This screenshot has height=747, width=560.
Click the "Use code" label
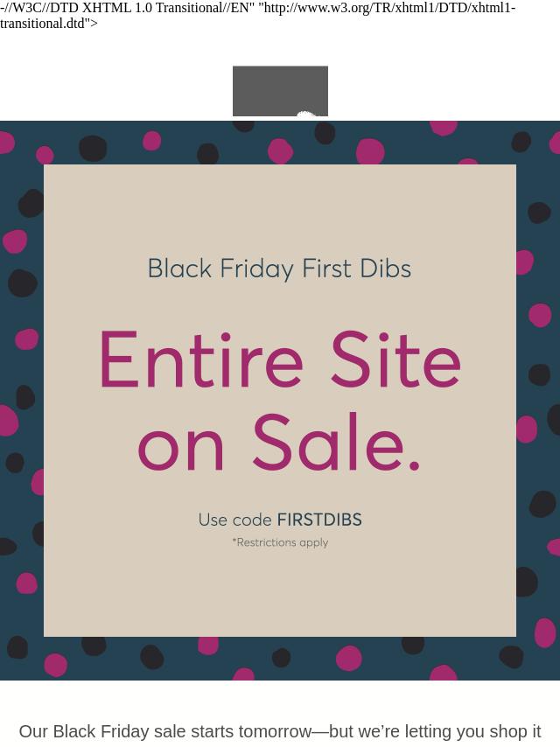click(235, 520)
